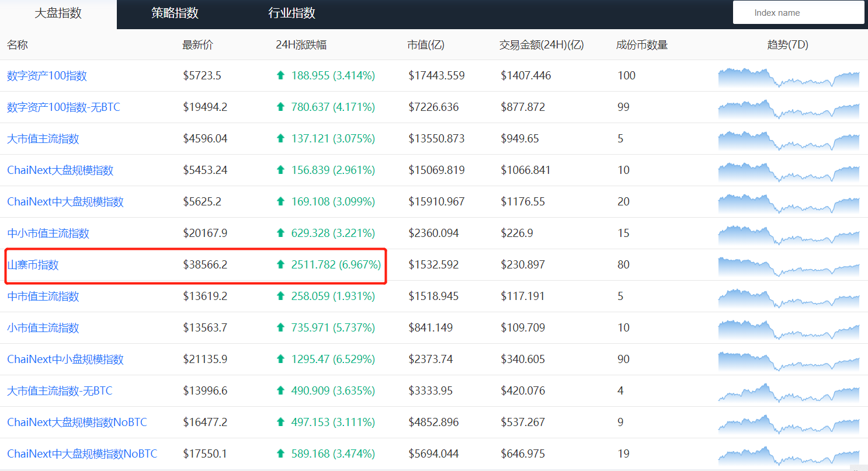Click the change value 2511.782 (6.967%)
868x471 pixels.
click(x=336, y=265)
